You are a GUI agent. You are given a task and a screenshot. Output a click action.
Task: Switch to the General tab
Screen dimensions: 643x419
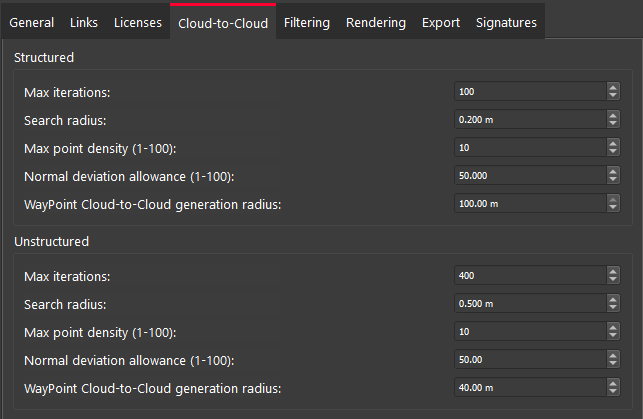point(32,22)
